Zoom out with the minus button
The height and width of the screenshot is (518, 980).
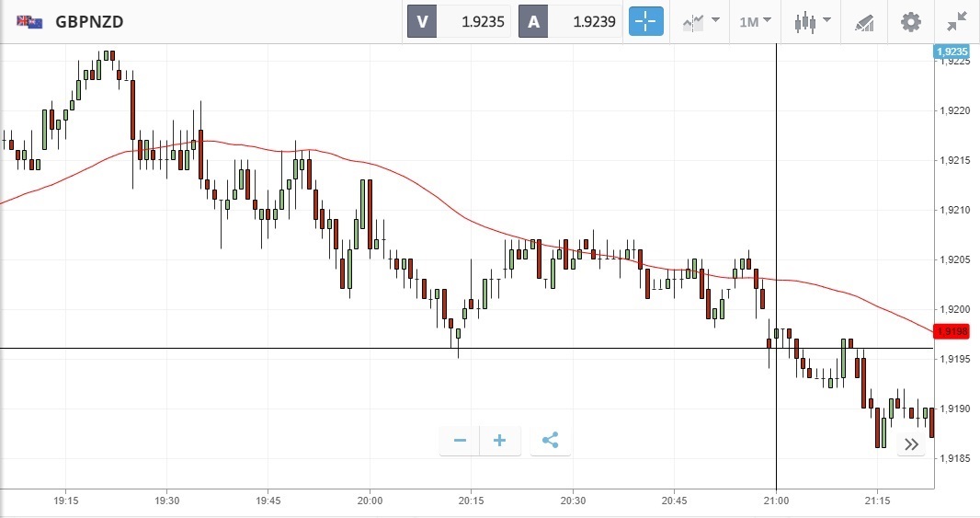click(x=460, y=441)
